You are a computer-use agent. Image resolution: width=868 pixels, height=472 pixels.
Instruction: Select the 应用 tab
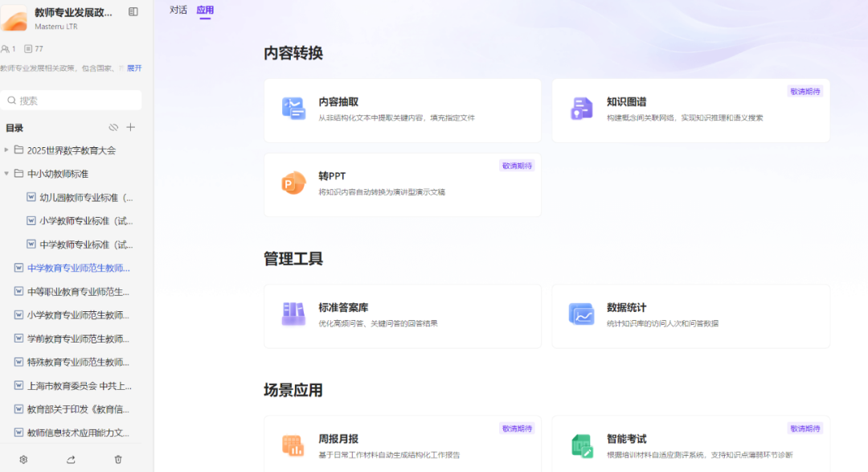(x=206, y=10)
